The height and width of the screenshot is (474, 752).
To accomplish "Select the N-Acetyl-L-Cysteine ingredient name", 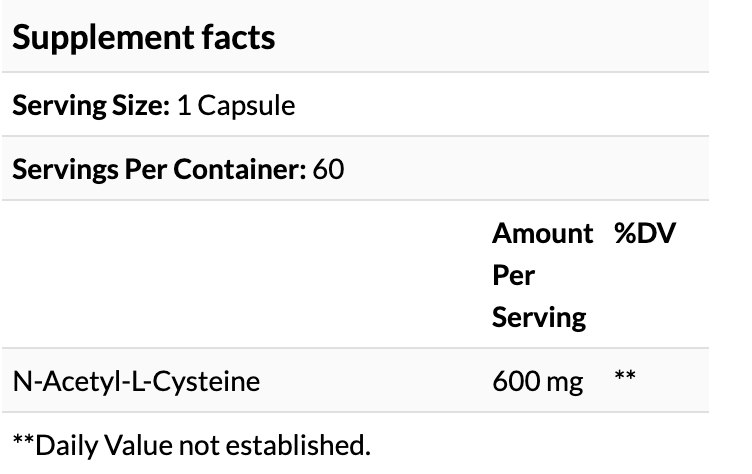I will coord(136,382).
